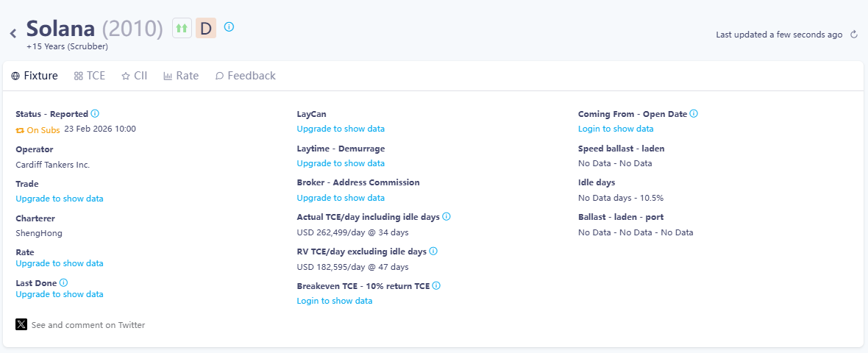
Task: Select the Rate tab
Action: (x=181, y=76)
